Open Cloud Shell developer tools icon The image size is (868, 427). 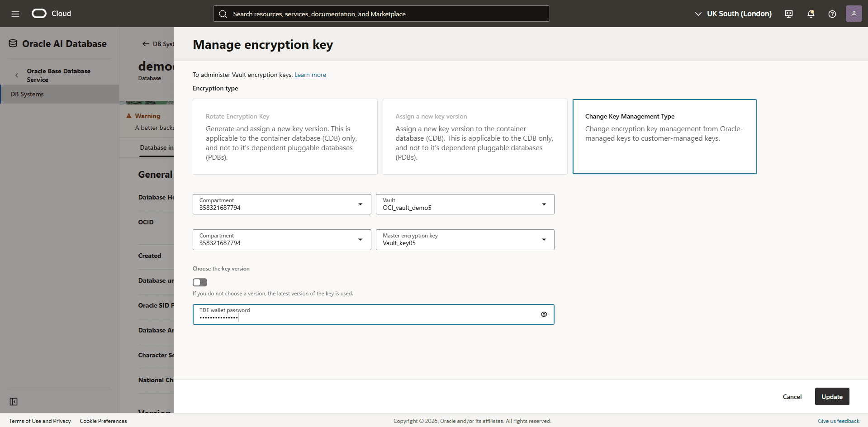click(789, 14)
